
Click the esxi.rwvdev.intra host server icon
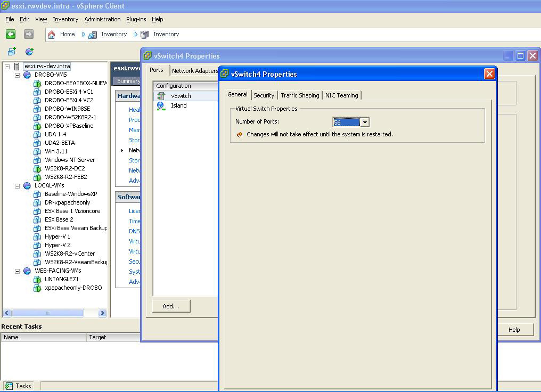coord(17,66)
